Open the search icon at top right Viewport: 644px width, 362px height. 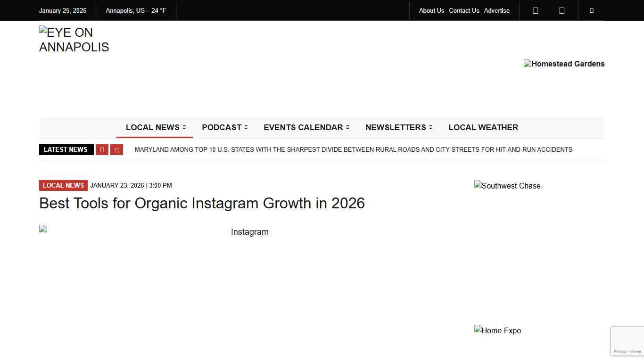click(x=592, y=10)
